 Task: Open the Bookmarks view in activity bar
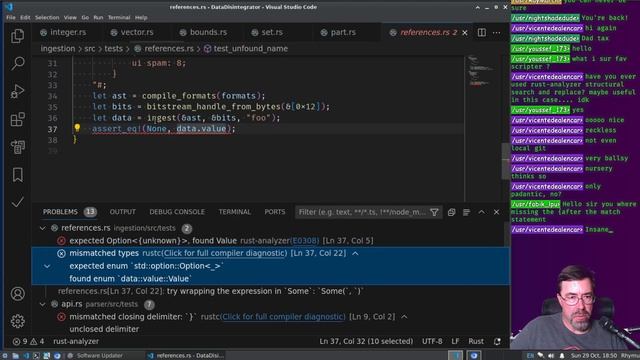click(x=18, y=175)
